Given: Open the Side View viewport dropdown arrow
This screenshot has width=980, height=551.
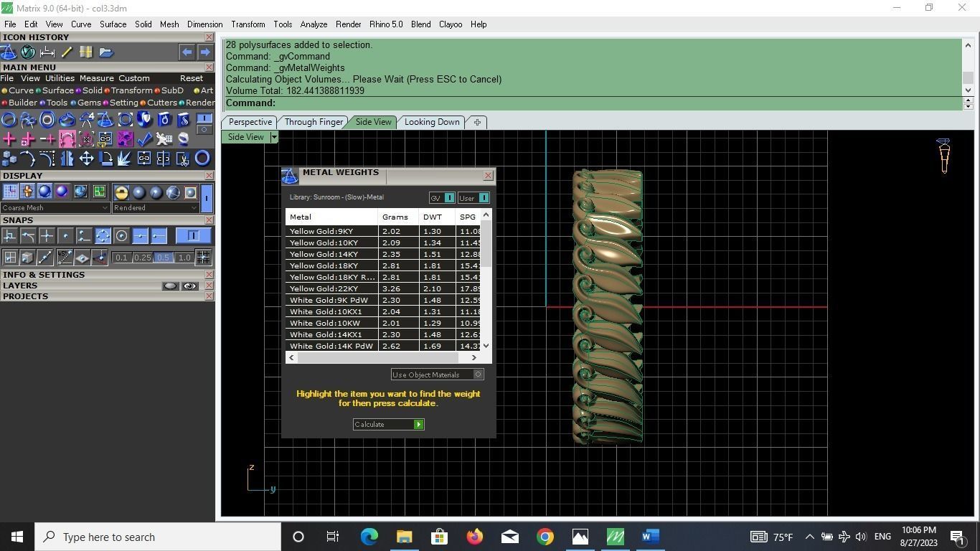Looking at the screenshot, I should click(x=273, y=137).
